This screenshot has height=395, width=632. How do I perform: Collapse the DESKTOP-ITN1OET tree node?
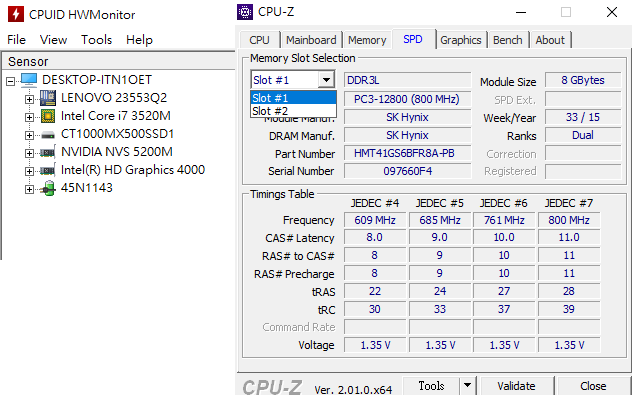(x=10, y=81)
